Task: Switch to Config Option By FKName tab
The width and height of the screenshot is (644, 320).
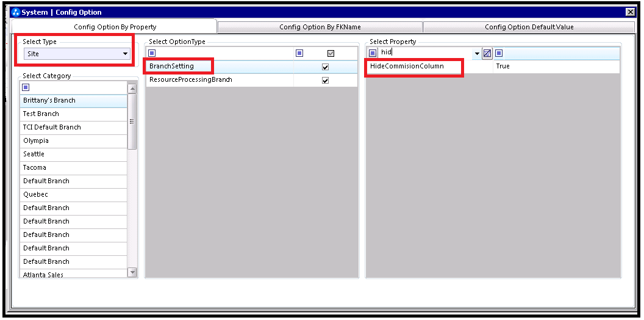Action: point(320,27)
